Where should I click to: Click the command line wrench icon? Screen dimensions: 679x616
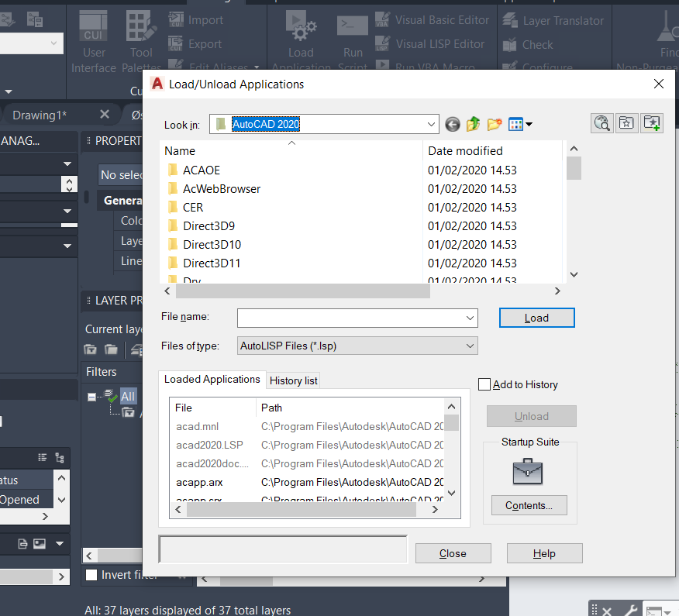tap(630, 610)
